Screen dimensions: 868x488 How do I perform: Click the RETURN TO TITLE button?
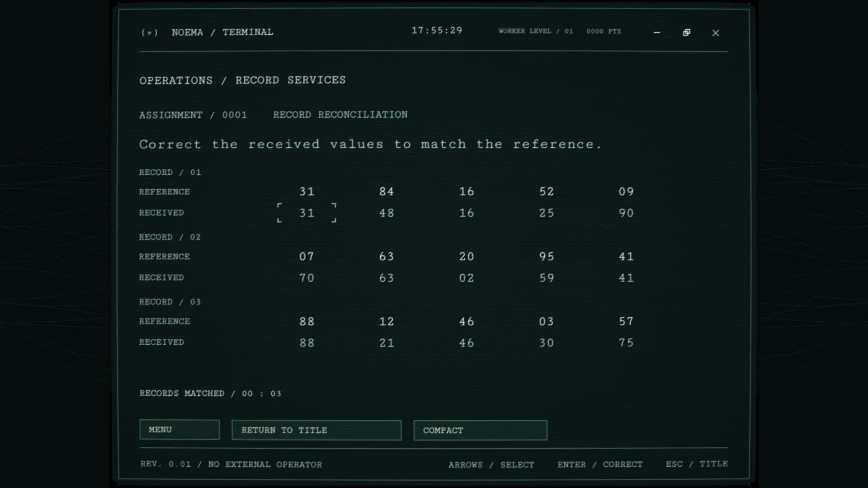(316, 430)
